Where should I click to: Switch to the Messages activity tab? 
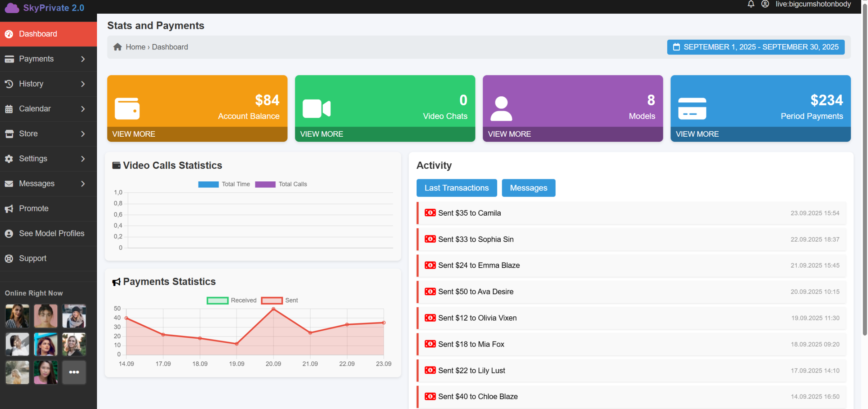click(528, 188)
